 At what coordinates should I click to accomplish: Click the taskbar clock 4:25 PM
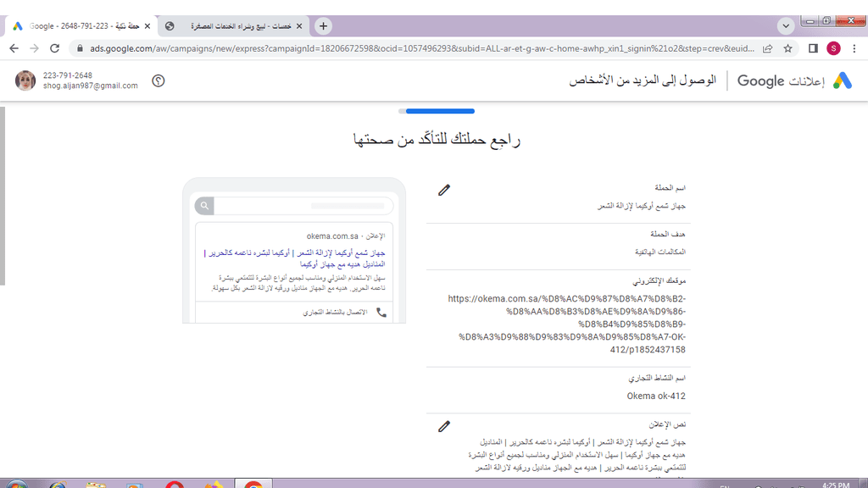[836, 485]
